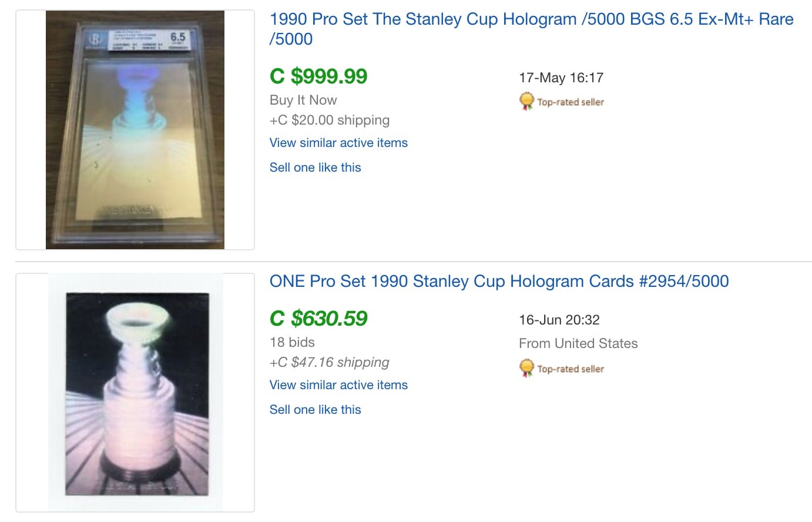Click the '18 bids' bid count

[292, 342]
